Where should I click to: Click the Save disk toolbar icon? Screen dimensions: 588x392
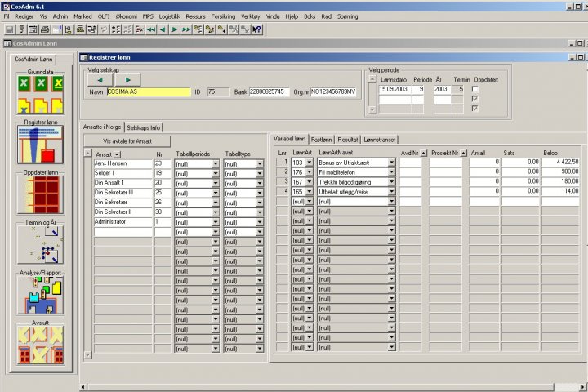[10, 29]
